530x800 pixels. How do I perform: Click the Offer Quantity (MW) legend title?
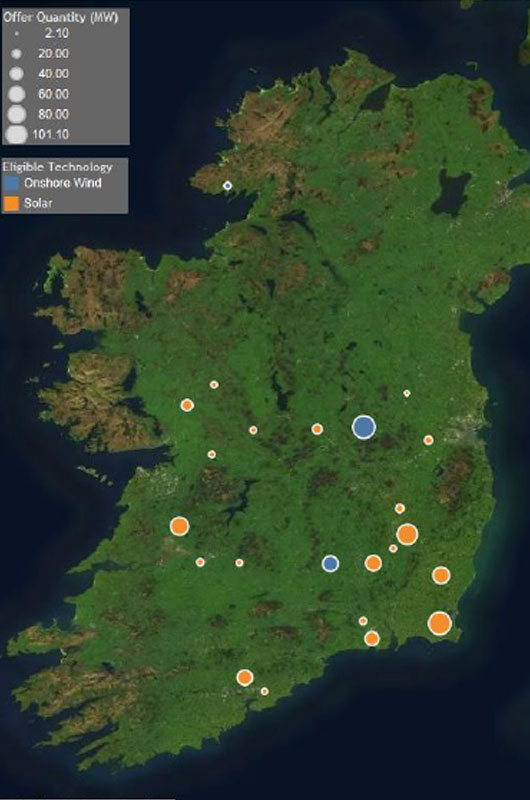[61, 17]
